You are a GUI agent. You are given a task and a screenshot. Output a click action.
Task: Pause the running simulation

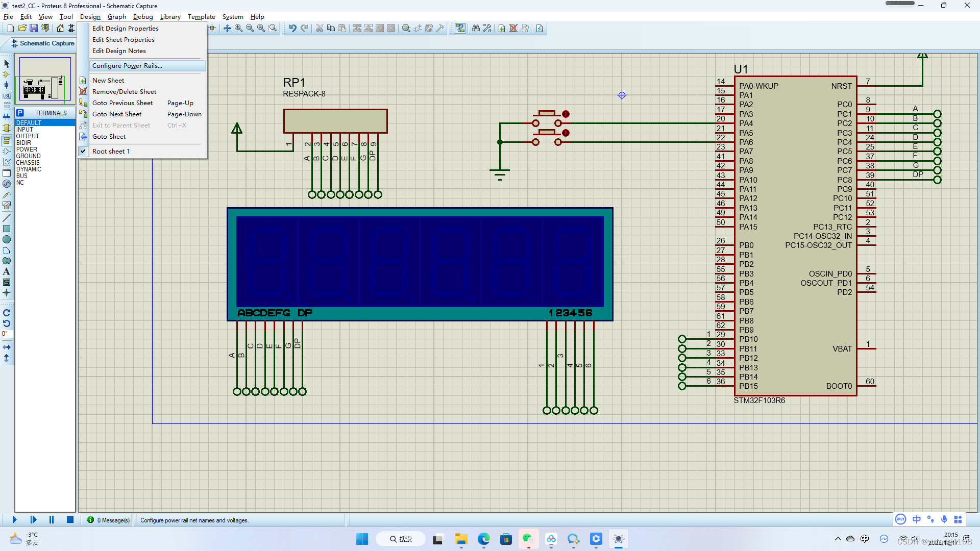pyautogui.click(x=51, y=519)
